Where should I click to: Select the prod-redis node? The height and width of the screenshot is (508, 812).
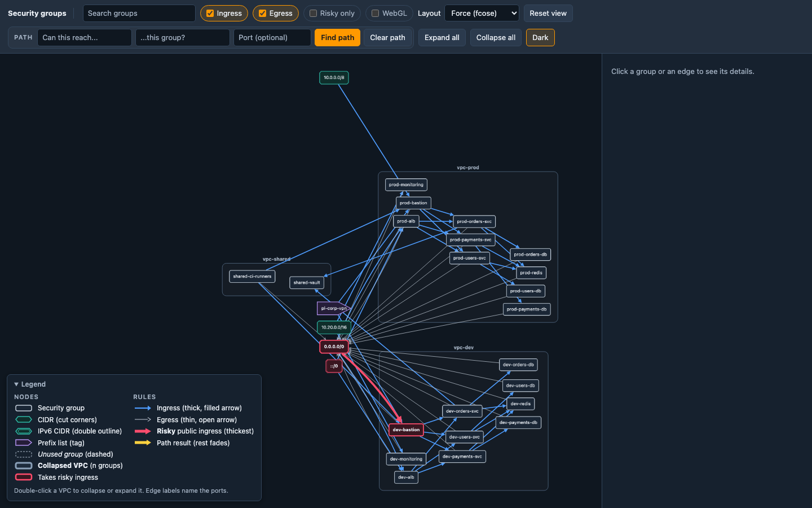(x=531, y=273)
